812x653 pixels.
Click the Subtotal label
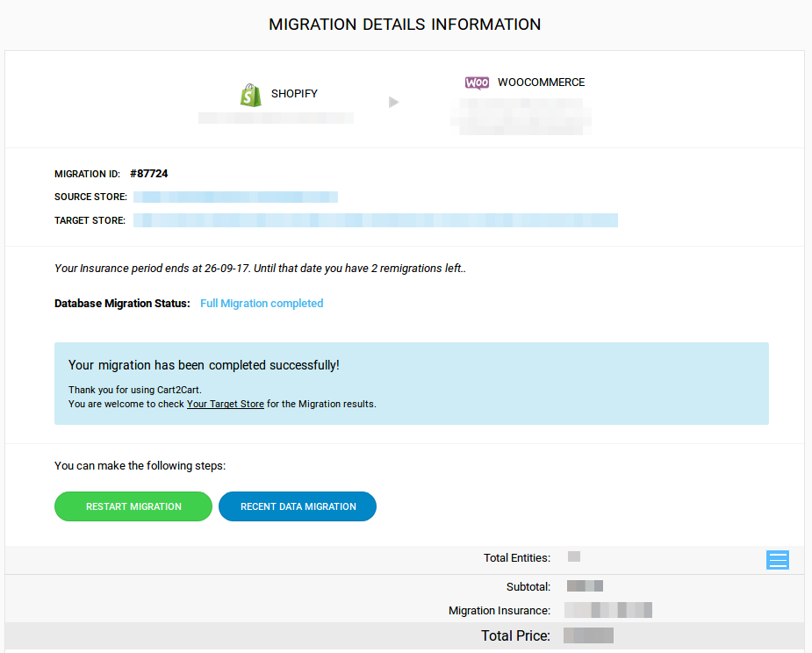528,586
